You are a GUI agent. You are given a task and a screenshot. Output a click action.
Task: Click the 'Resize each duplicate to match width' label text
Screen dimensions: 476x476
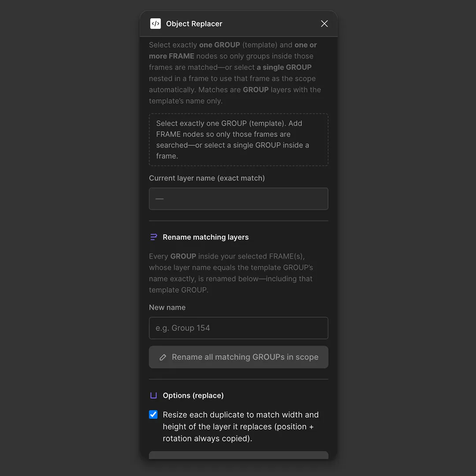point(241,427)
